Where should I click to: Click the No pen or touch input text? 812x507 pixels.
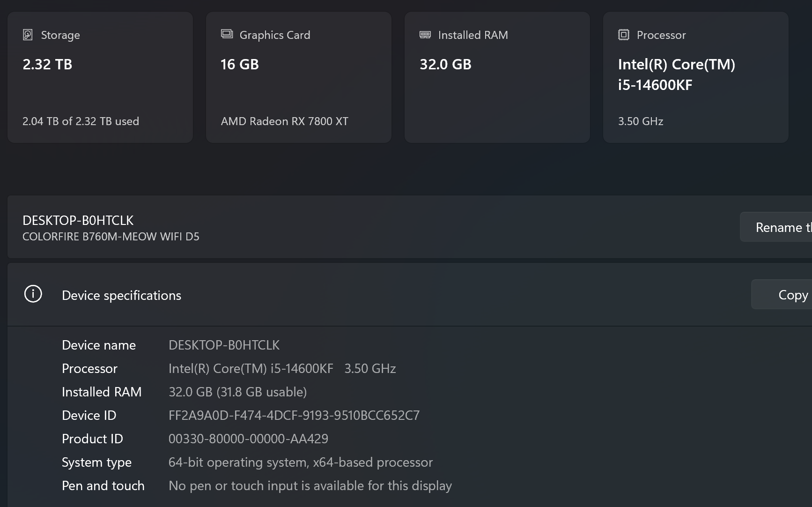pyautogui.click(x=310, y=486)
